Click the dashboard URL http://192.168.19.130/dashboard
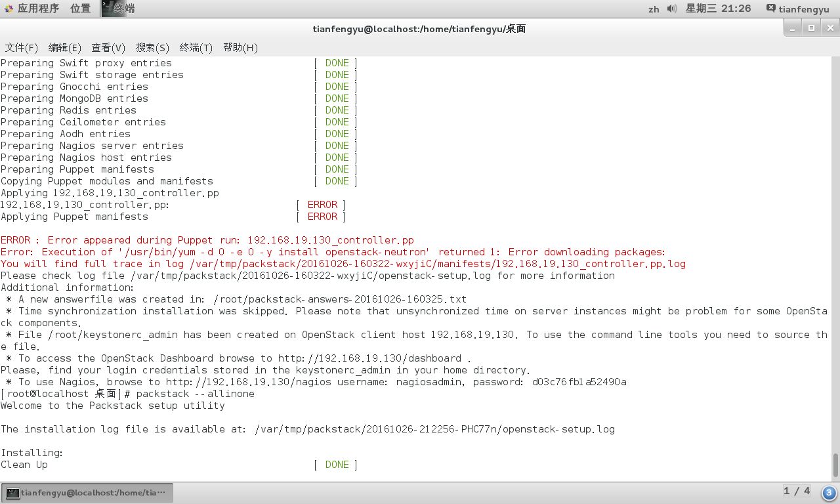Viewport: 840px width, 504px height. coord(369,358)
